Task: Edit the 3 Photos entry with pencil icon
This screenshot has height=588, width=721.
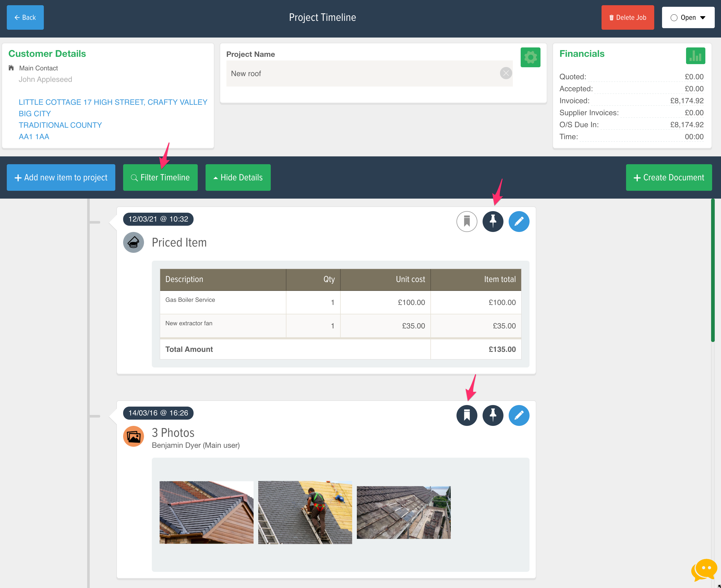Action: (x=519, y=415)
